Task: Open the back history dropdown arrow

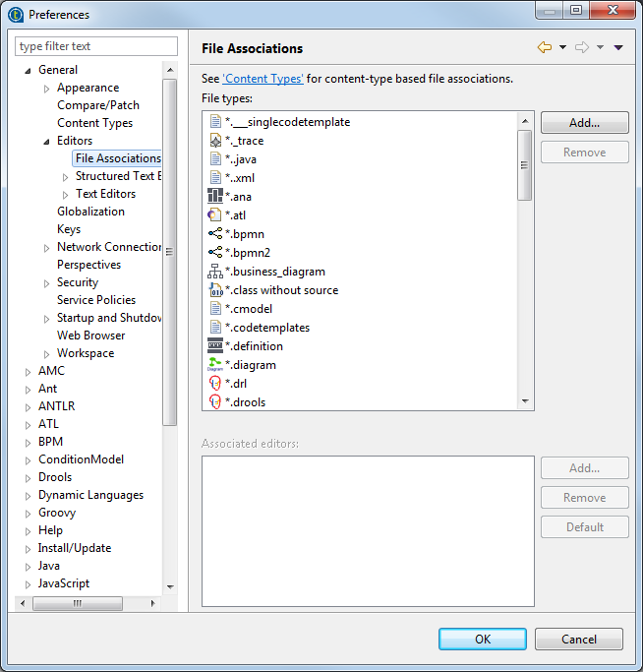Action: point(563,47)
